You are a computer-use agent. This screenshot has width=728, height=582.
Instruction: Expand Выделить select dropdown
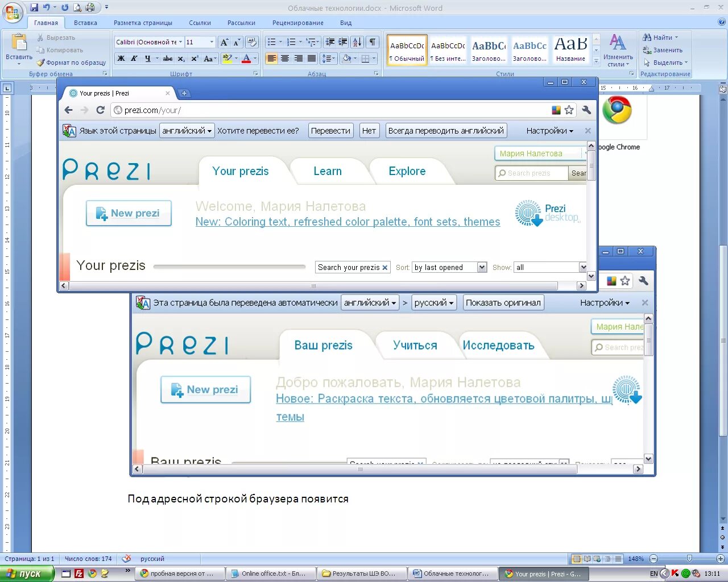coord(665,63)
